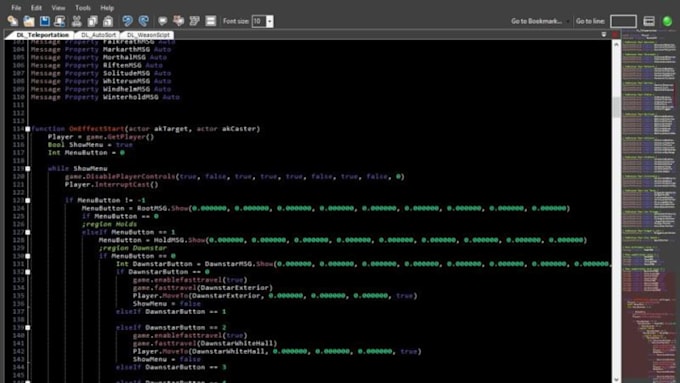Collapse the elseif DawnstarButton == 2 block
The image size is (680, 383).
[28, 327]
